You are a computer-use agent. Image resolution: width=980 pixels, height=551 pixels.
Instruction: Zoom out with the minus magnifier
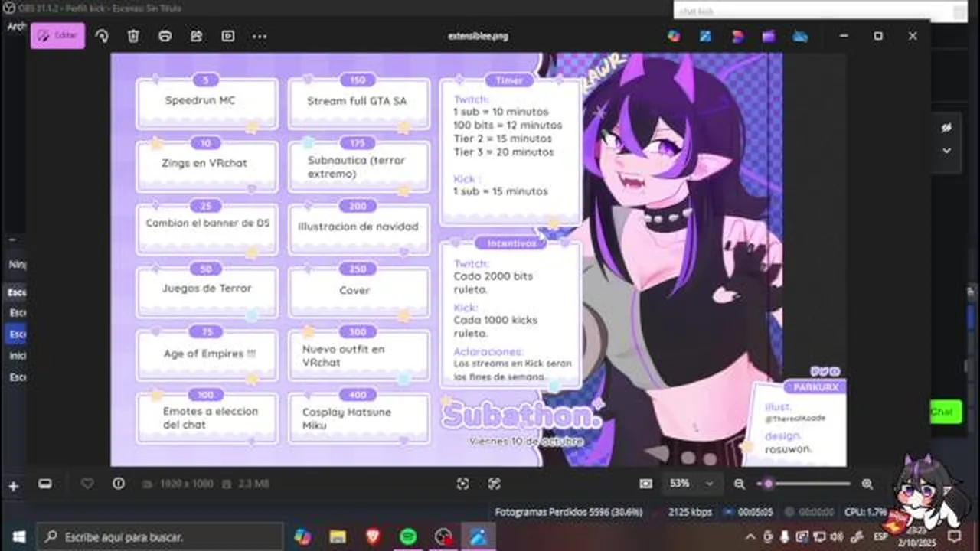click(739, 484)
